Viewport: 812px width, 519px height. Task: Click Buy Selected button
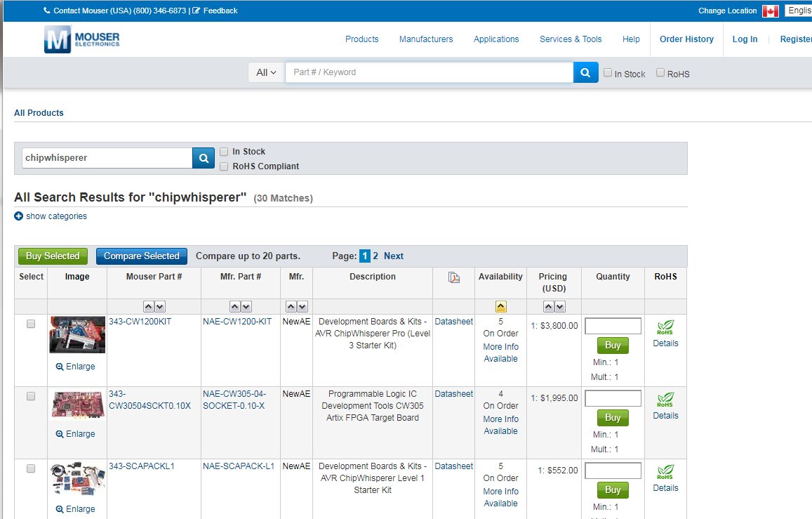pos(53,256)
